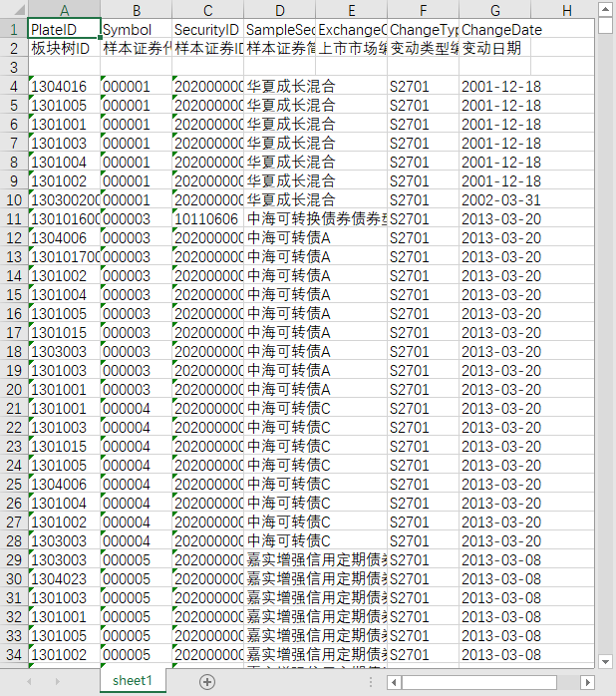Click the SecurityID header cell
The height and width of the screenshot is (696, 616).
(x=208, y=29)
